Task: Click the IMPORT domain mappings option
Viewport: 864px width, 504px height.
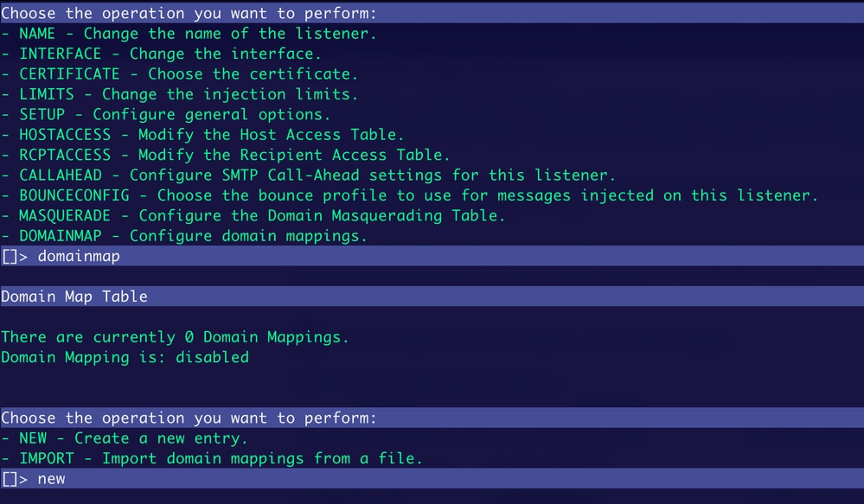Action: [212, 458]
